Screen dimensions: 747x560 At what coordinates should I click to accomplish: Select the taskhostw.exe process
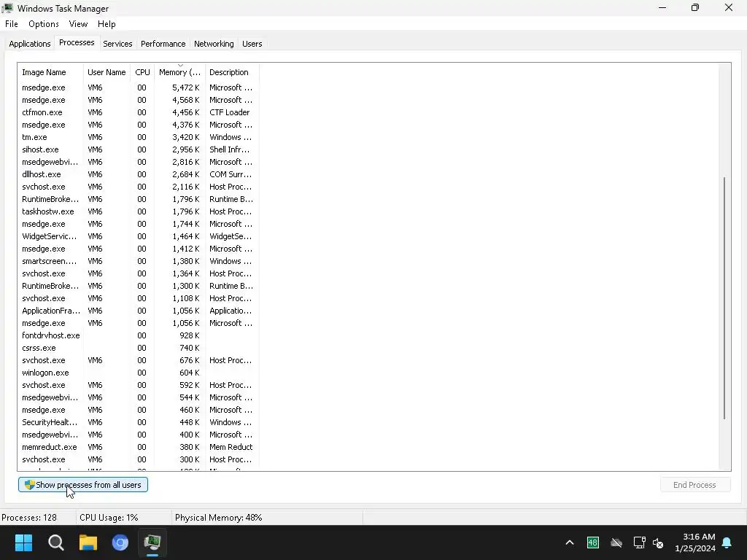[138, 211]
